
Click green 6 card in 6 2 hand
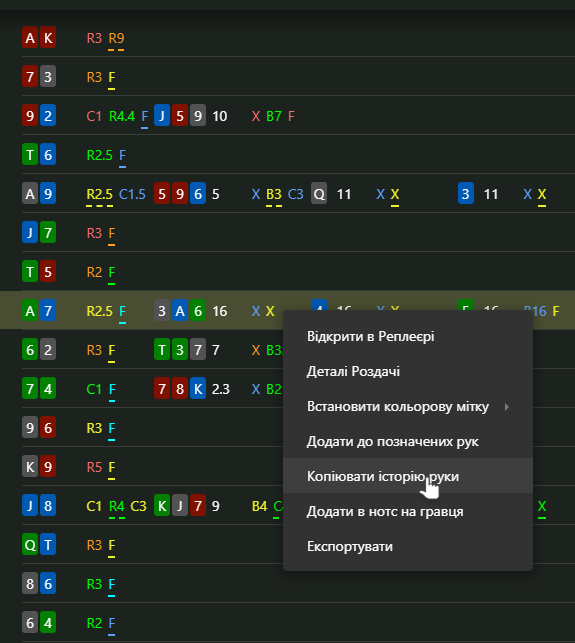(30, 350)
